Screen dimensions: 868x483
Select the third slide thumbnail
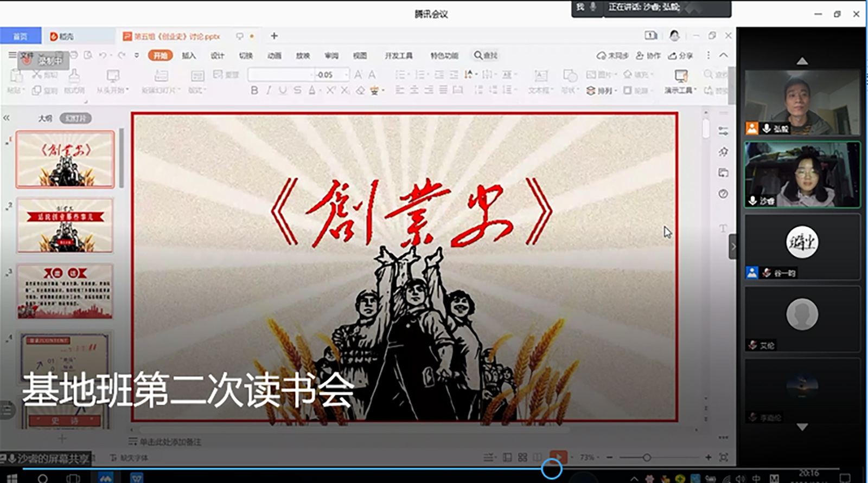pos(65,291)
